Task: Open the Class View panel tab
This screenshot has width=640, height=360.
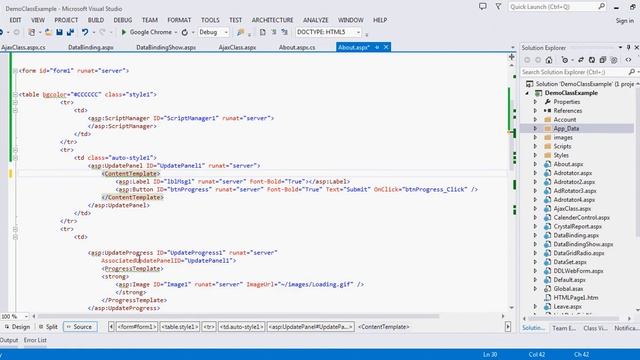Action: 596,328
